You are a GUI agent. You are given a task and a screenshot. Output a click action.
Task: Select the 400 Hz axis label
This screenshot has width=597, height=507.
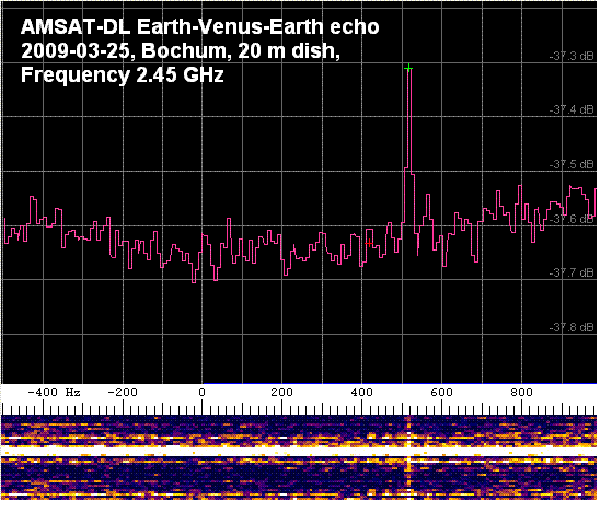click(x=362, y=392)
